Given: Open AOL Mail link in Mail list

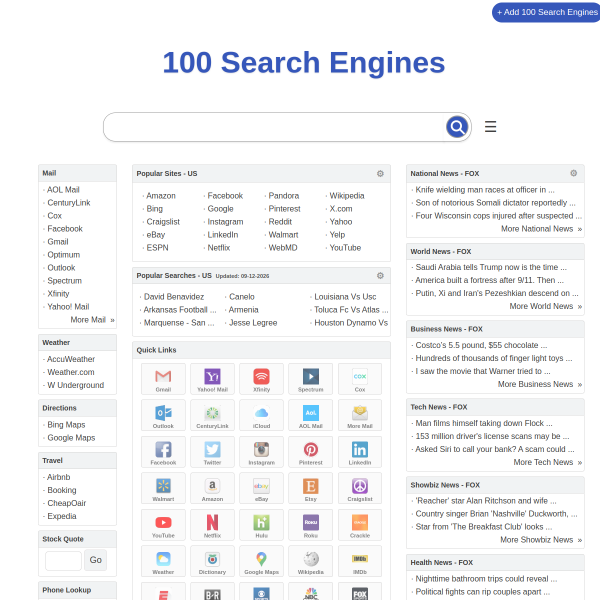Looking at the screenshot, I should 63,190.
